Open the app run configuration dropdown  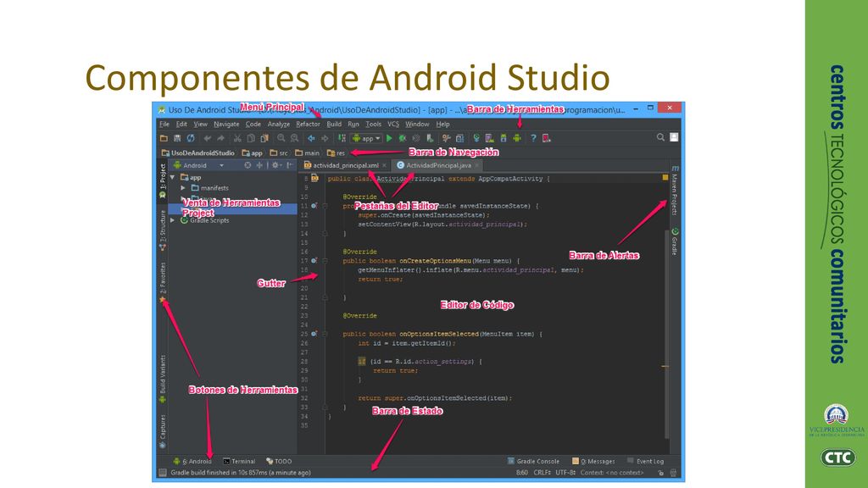tap(366, 138)
